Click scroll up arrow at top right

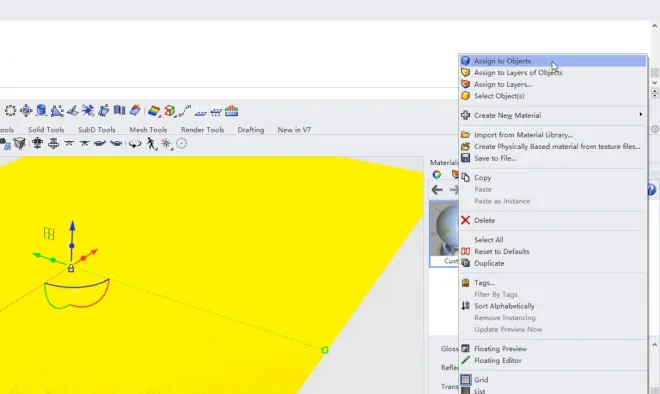coord(655,26)
